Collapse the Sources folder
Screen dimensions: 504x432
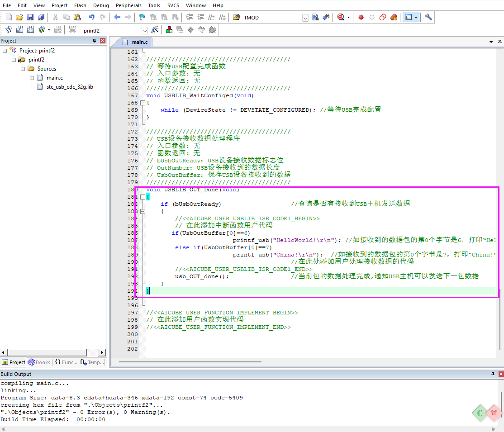click(23, 69)
